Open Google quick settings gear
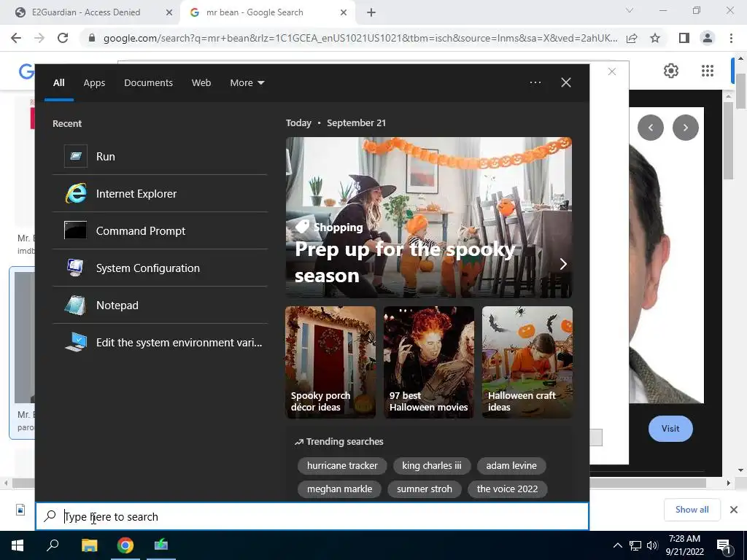This screenshot has width=747, height=560. pos(671,71)
